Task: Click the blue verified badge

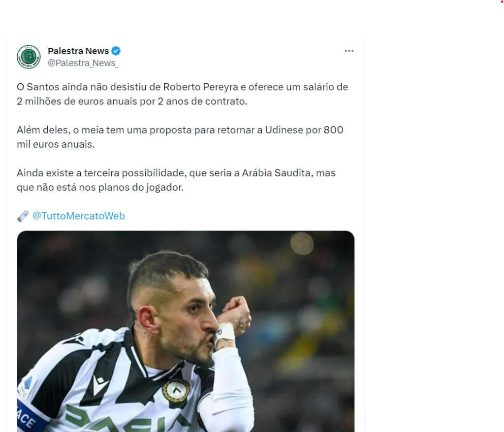Action: coord(116,51)
